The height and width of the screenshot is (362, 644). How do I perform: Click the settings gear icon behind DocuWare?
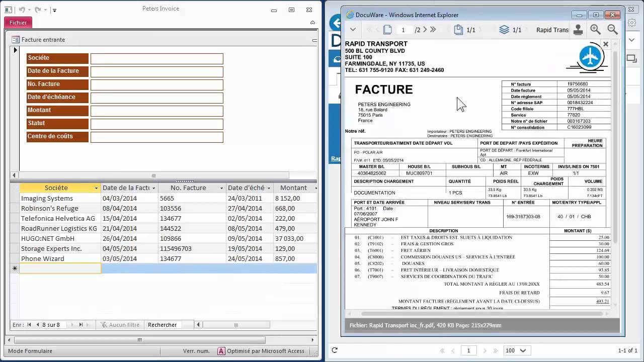click(631, 23)
